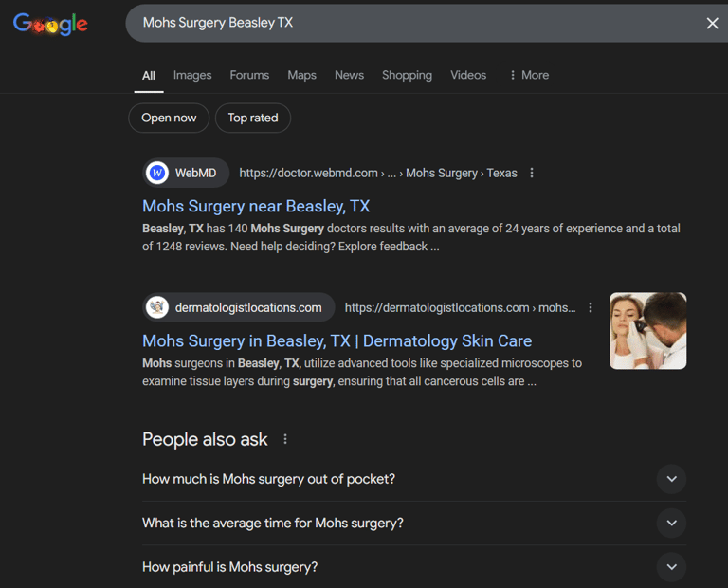Open dermatologistlocations.com result options menu
Image resolution: width=728 pixels, height=588 pixels.
point(591,307)
